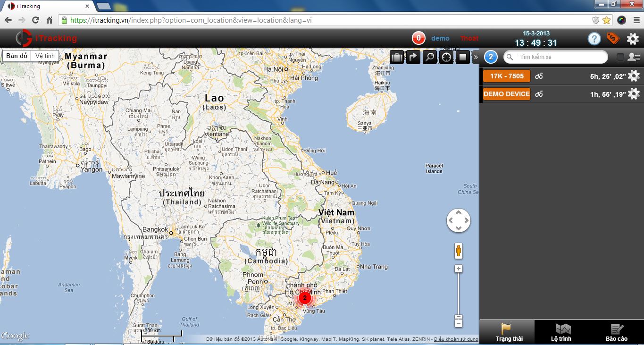Screen dimensions: 644x345
Task: Open the demo user account link
Action: click(440, 38)
